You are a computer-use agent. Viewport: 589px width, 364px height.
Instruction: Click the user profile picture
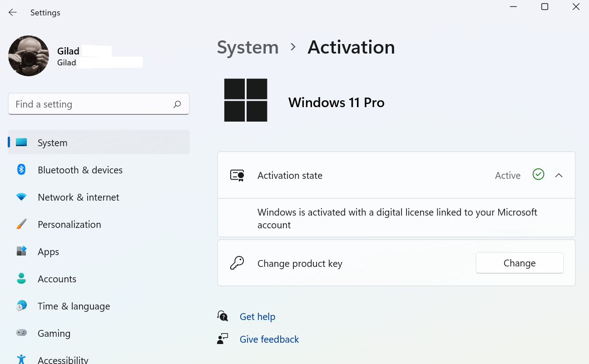pos(29,56)
